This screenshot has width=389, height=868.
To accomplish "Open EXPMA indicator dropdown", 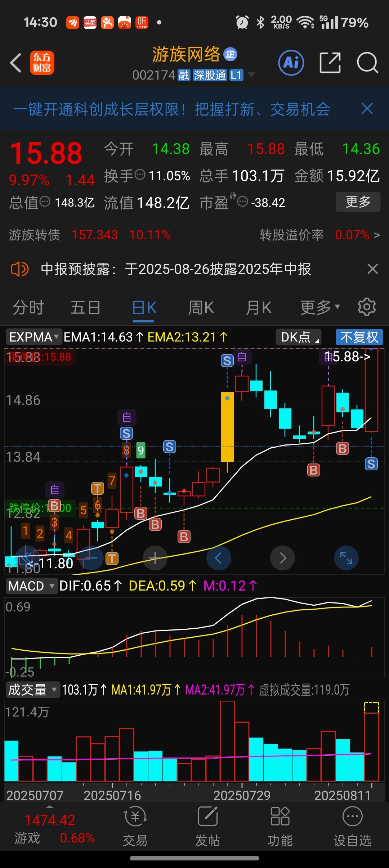I will point(33,337).
